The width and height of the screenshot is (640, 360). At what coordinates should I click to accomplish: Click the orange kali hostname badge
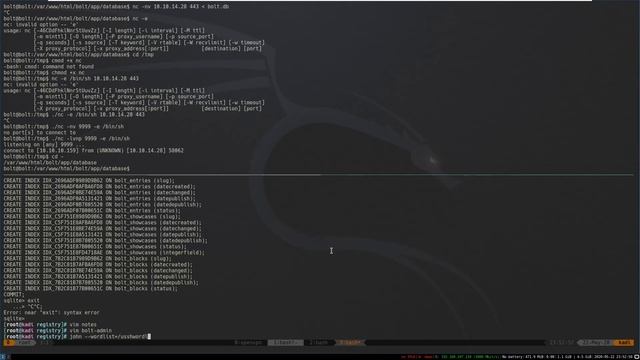click(x=624, y=342)
